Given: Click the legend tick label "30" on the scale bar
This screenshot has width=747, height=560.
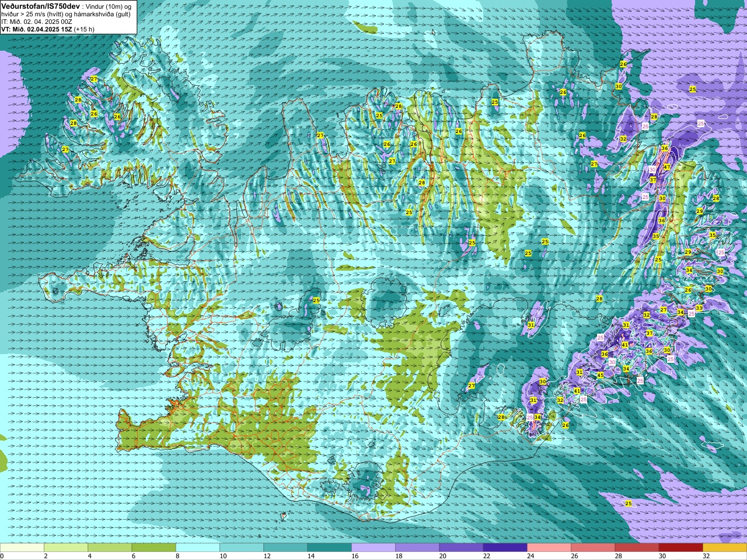Looking at the screenshot, I should point(662,556).
